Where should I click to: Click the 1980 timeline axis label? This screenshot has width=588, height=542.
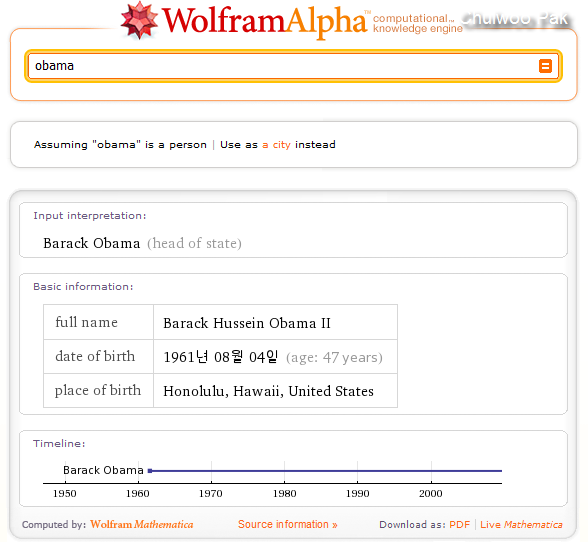284,493
